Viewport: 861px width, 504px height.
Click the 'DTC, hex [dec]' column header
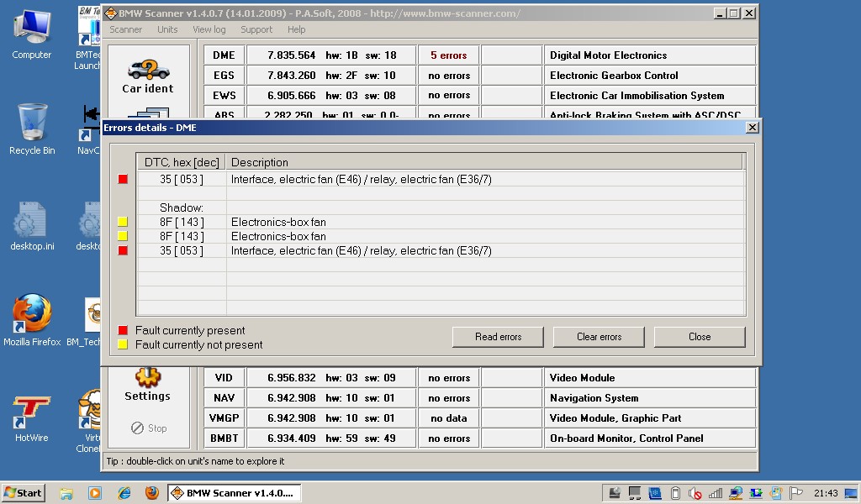tap(182, 162)
